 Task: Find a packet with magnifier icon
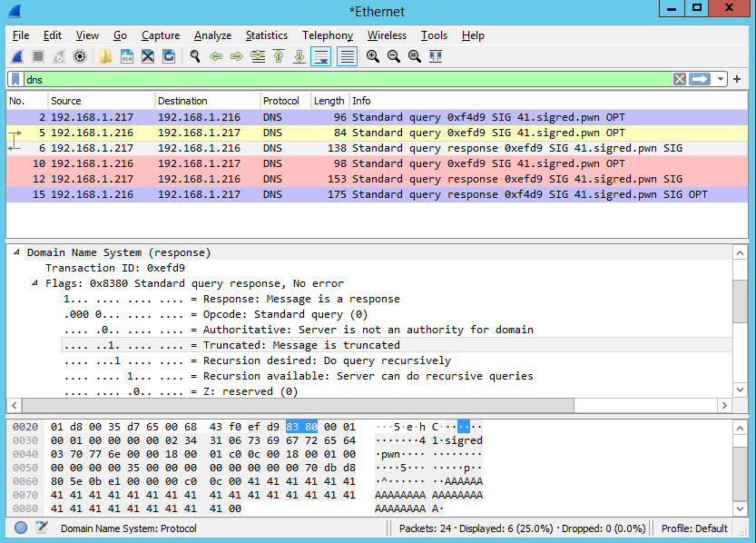click(x=195, y=56)
